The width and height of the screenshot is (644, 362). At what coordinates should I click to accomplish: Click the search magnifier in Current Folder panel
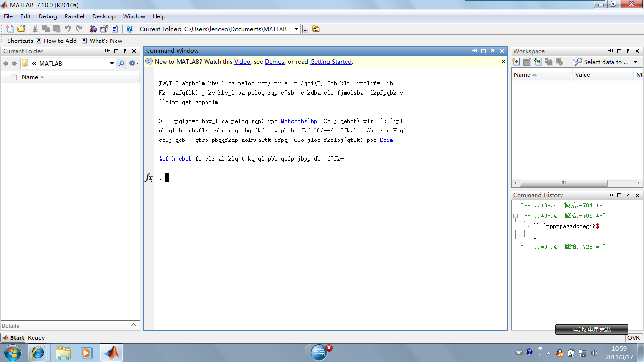[x=121, y=63]
